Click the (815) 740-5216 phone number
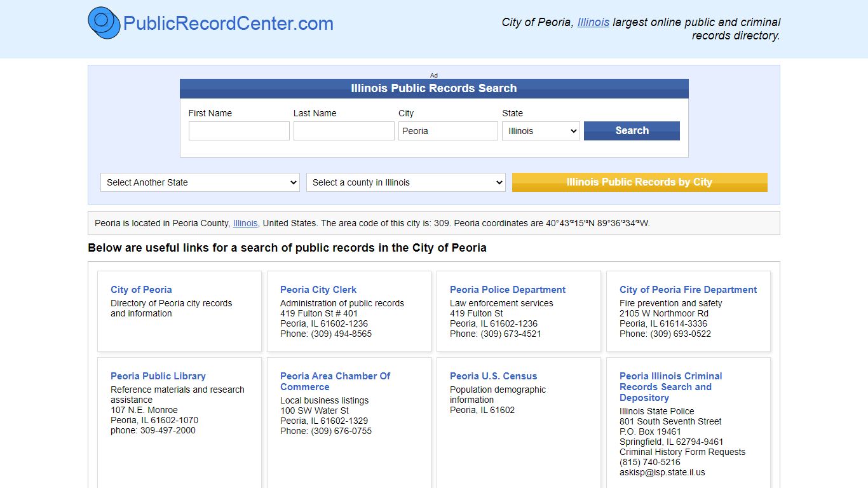Image resolution: width=868 pixels, height=488 pixels. [x=650, y=462]
